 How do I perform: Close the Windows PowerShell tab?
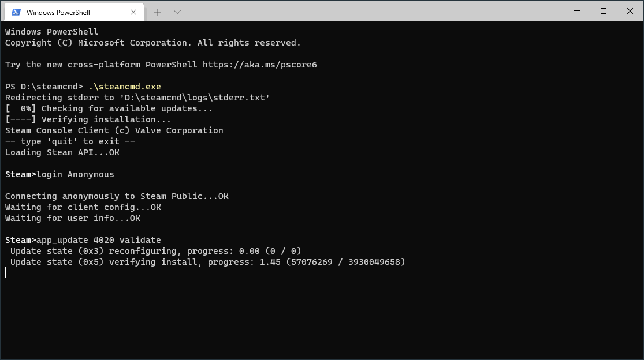[133, 12]
